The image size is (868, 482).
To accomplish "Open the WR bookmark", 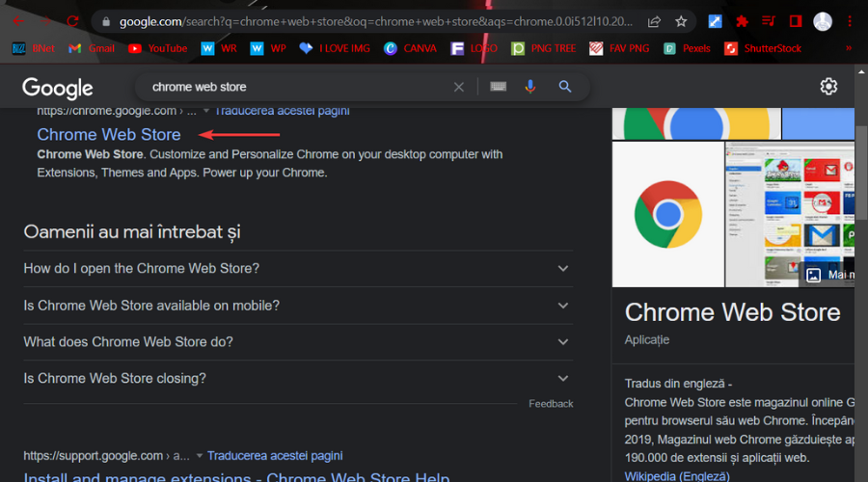I will pos(219,49).
